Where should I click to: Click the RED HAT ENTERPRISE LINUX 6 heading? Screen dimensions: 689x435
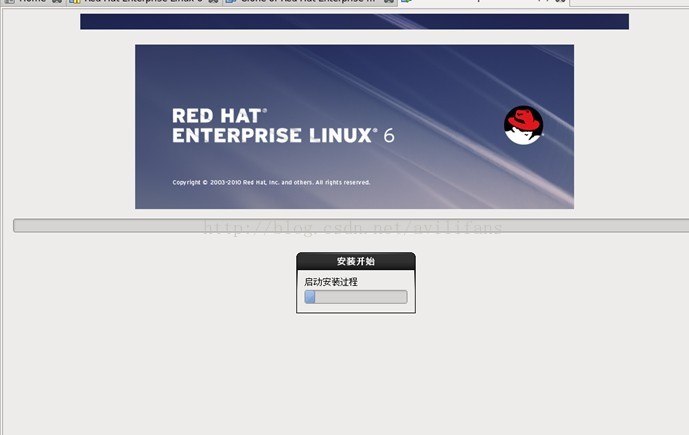(x=283, y=126)
